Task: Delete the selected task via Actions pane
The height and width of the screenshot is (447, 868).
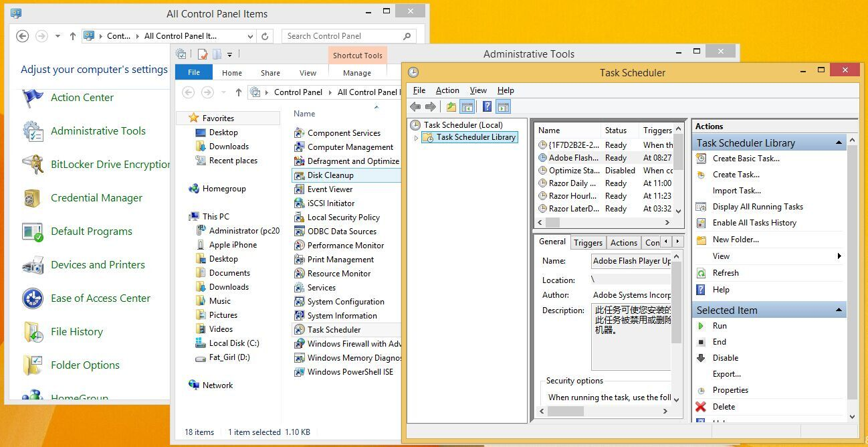Action: (724, 407)
